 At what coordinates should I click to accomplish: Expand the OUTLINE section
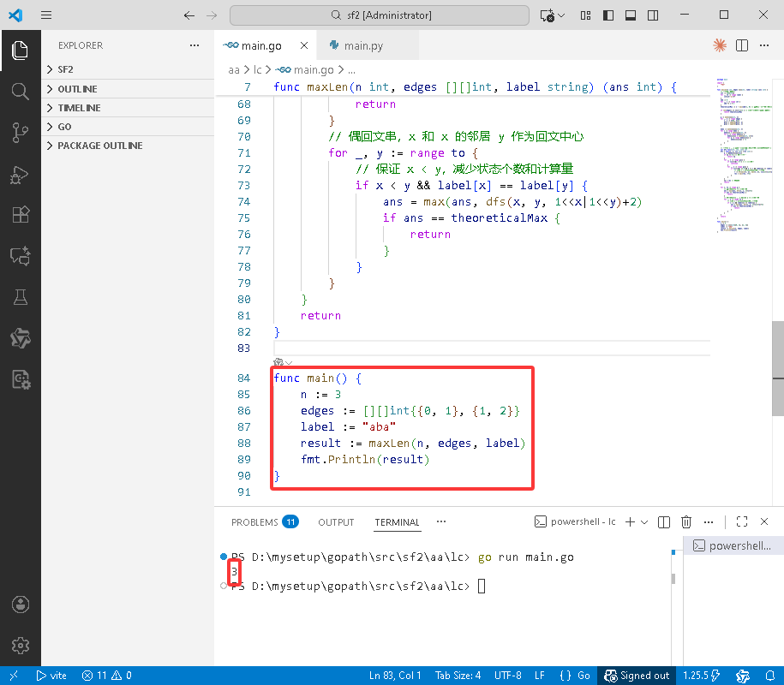click(128, 89)
